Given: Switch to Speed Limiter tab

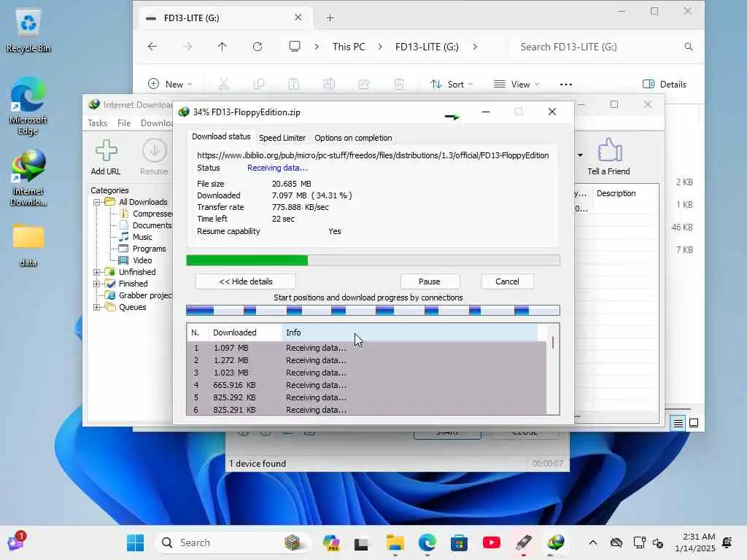Looking at the screenshot, I should [x=282, y=138].
